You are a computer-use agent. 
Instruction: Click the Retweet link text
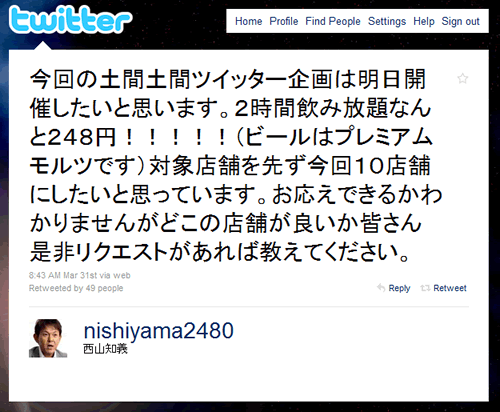coord(450,288)
